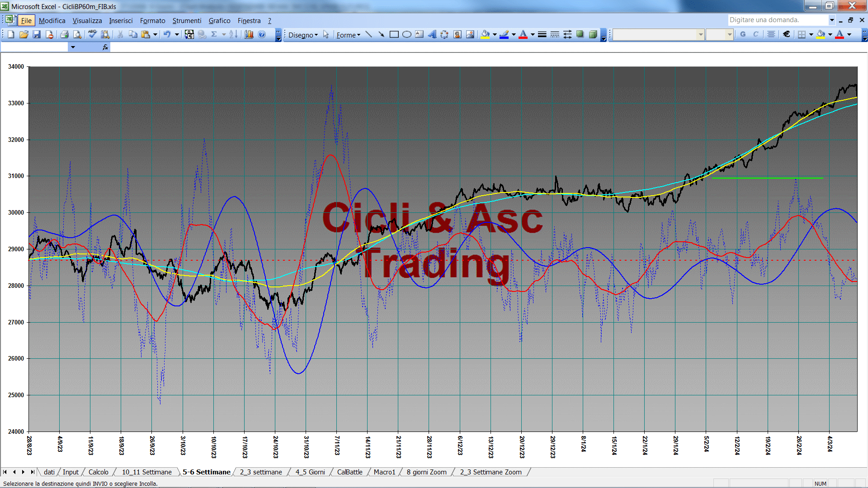
Task: Click the Euro conversion icon
Action: coord(189,34)
